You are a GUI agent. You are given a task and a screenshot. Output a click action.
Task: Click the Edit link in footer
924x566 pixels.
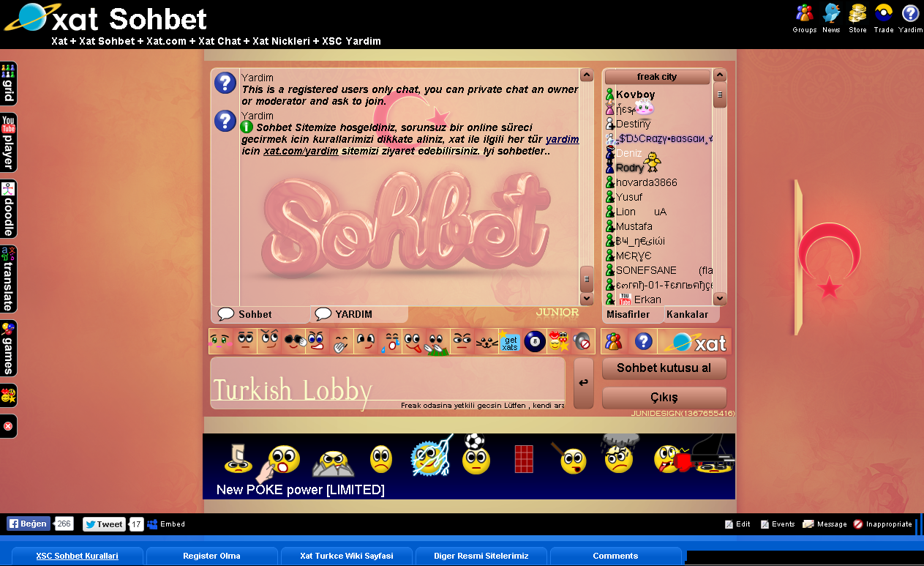(738, 524)
